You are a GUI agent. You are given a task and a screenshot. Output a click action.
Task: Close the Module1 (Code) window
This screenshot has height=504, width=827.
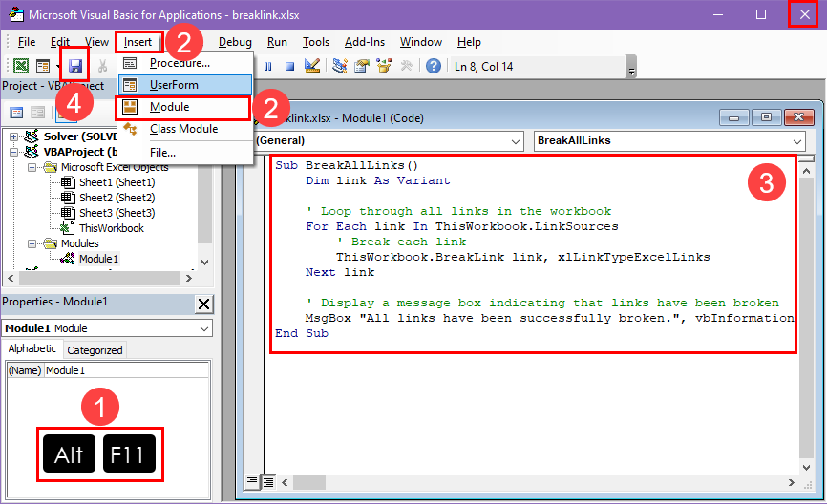799,117
